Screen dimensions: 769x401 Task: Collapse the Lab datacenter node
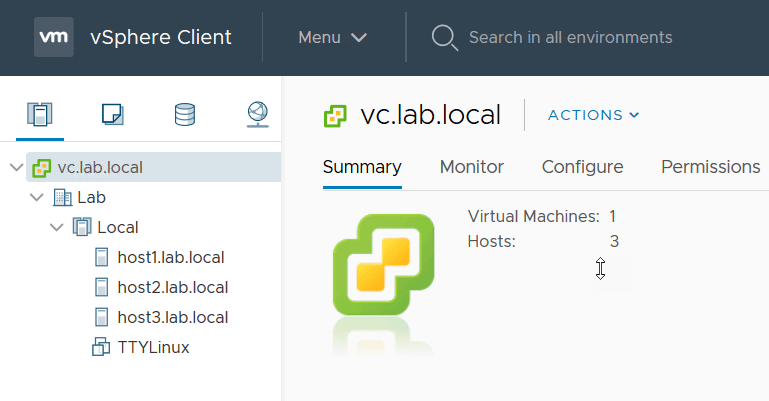[x=37, y=198]
